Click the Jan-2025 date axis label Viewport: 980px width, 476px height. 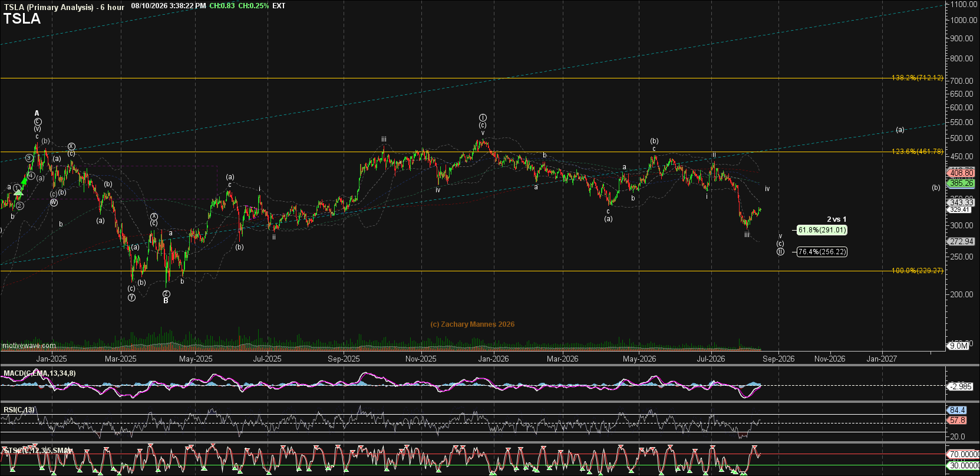tap(52, 359)
